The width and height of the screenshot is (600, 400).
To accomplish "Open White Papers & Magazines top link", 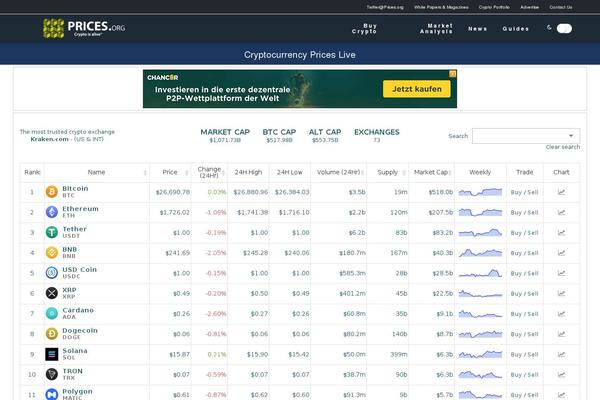I will coord(441,7).
